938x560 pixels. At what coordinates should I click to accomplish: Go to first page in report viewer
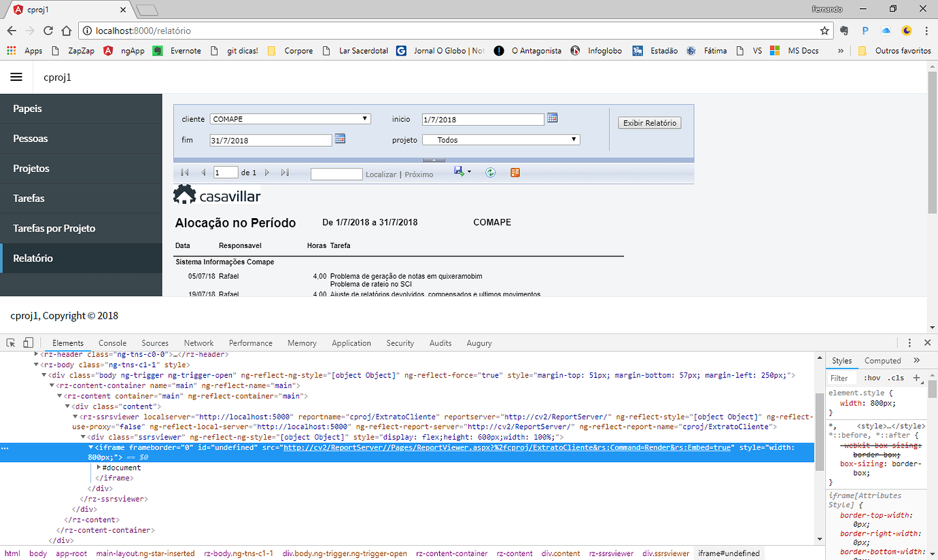tap(184, 172)
